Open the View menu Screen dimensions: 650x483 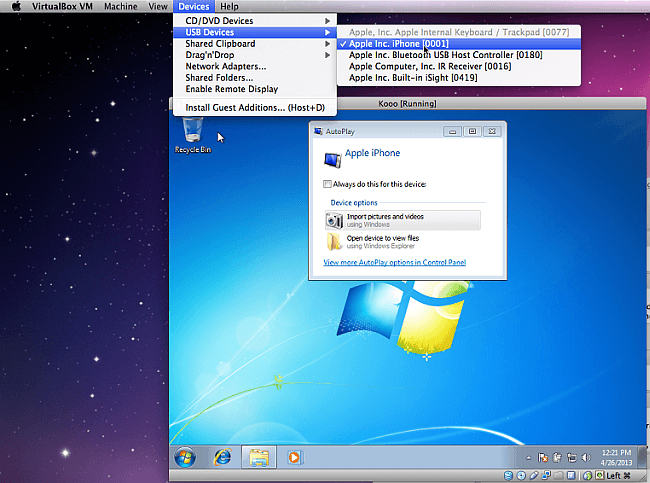[158, 6]
